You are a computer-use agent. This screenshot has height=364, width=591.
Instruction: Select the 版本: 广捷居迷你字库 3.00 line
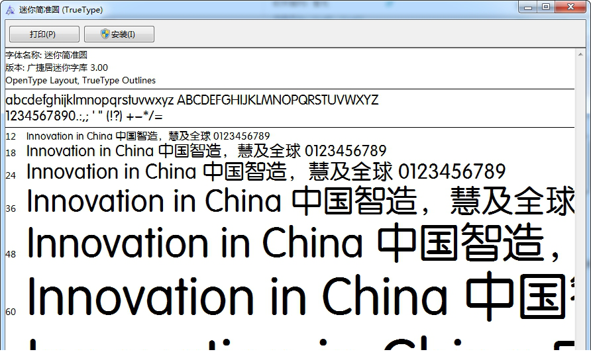pos(56,68)
